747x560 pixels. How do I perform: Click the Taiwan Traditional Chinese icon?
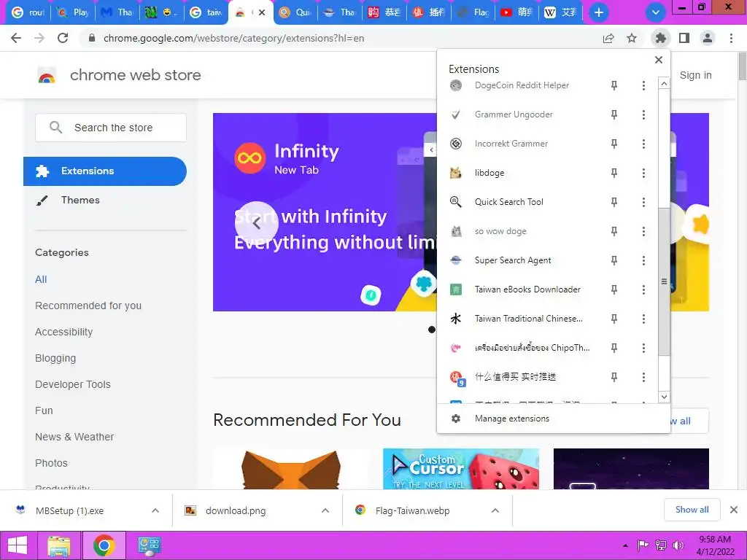456,319
